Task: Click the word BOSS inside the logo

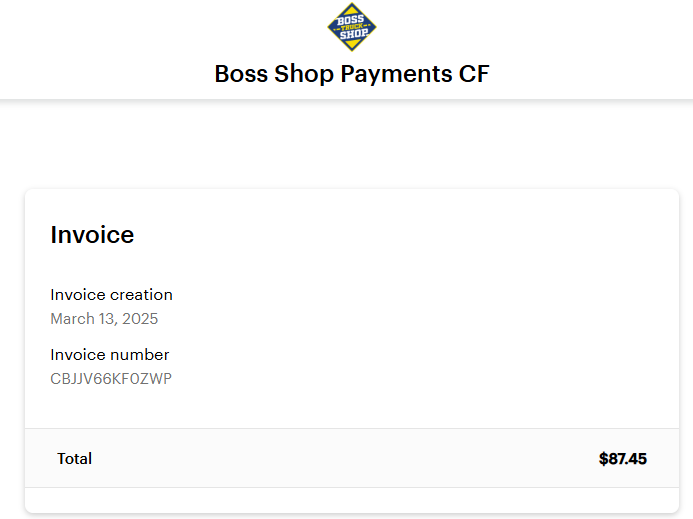Action: pyautogui.click(x=350, y=20)
